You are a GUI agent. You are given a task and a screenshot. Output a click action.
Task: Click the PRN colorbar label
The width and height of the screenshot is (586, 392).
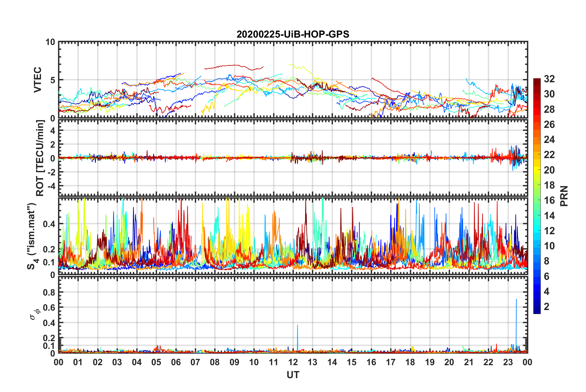pyautogui.click(x=564, y=196)
